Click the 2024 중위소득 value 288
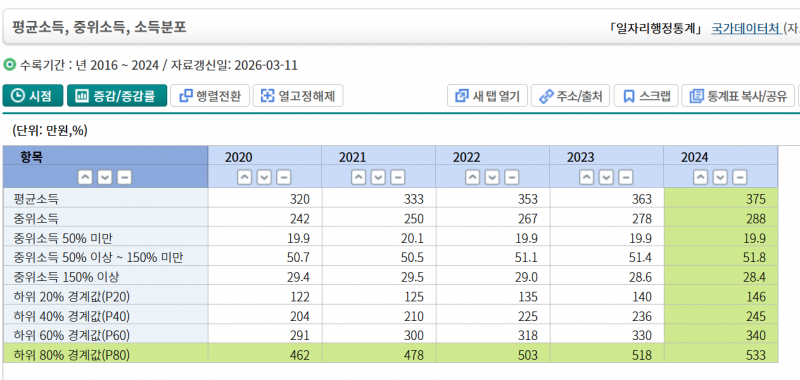Screen dimensions: 800x380 point(721,218)
